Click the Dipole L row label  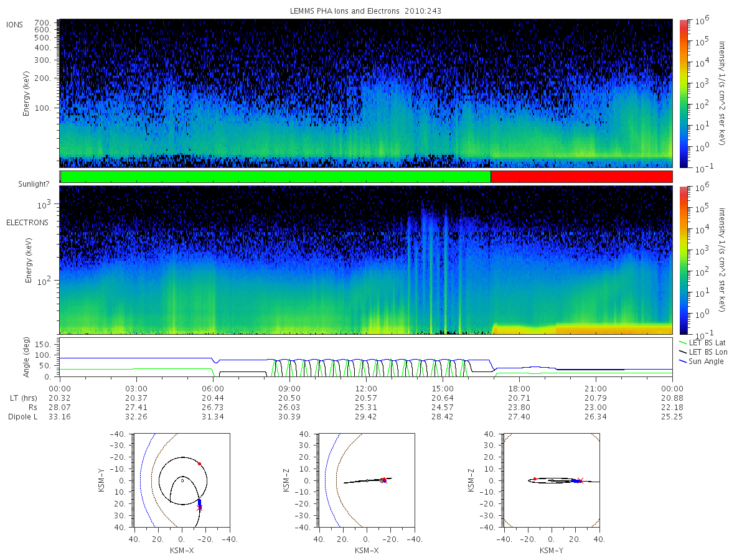[23, 417]
